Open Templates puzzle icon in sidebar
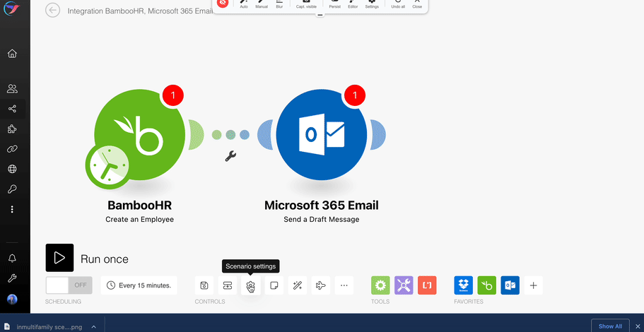The image size is (644, 332). pyautogui.click(x=12, y=129)
